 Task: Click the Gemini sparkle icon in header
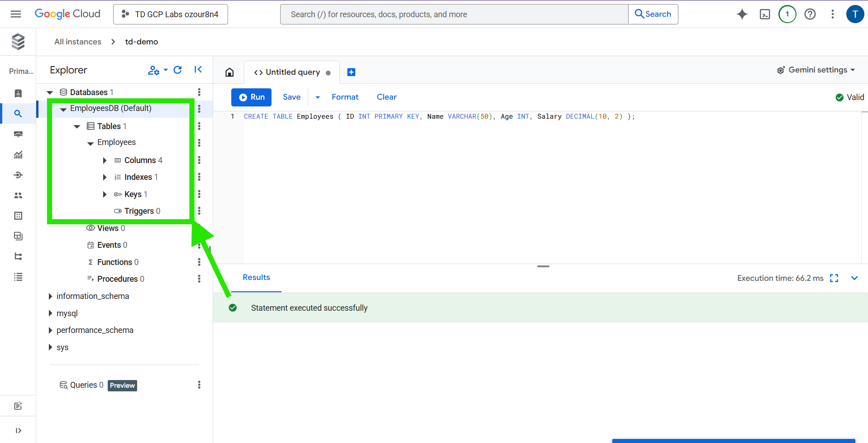[x=742, y=14]
